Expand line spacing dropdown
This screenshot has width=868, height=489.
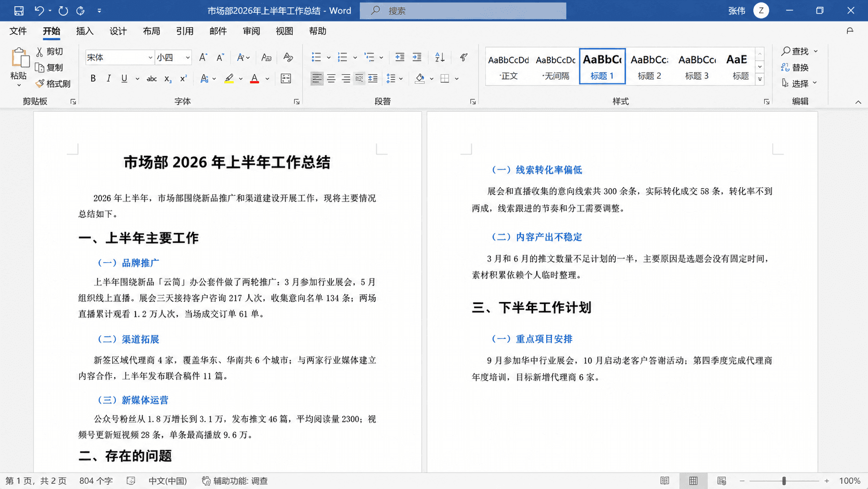coord(401,79)
